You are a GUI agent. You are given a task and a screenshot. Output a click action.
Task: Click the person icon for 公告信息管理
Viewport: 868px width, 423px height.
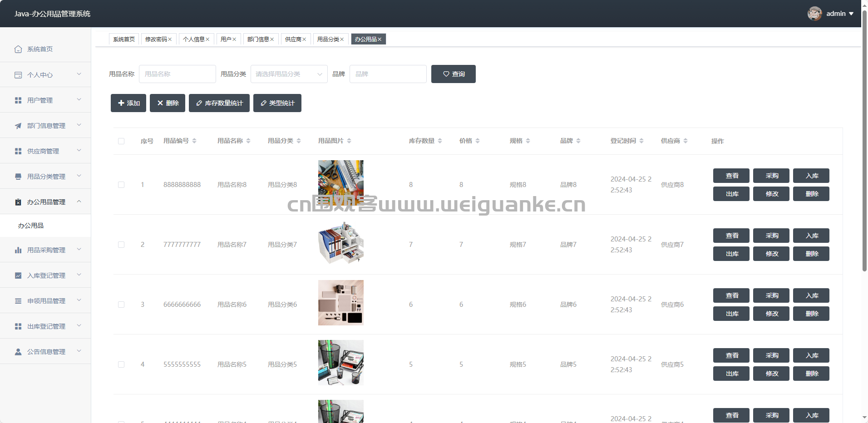click(18, 352)
